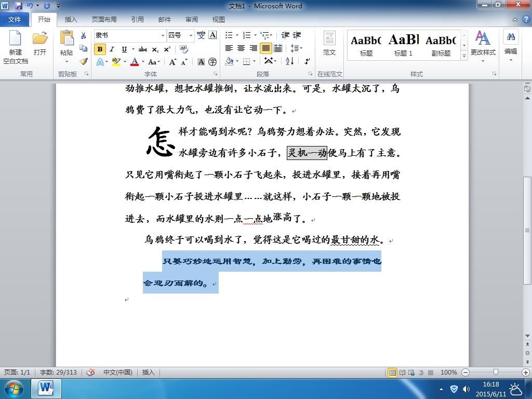Image resolution: width=532 pixels, height=399 pixels.
Task: Open the Paragraph dialog launcher
Action: tap(310, 74)
